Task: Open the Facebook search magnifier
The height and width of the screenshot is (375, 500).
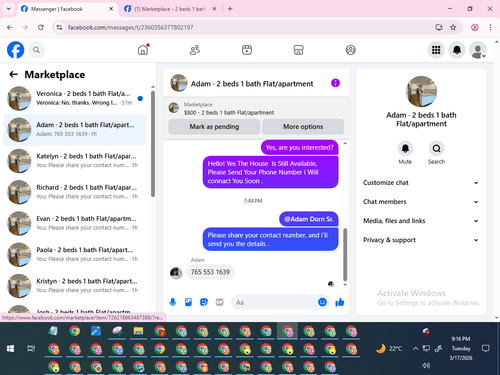Action: [36, 50]
